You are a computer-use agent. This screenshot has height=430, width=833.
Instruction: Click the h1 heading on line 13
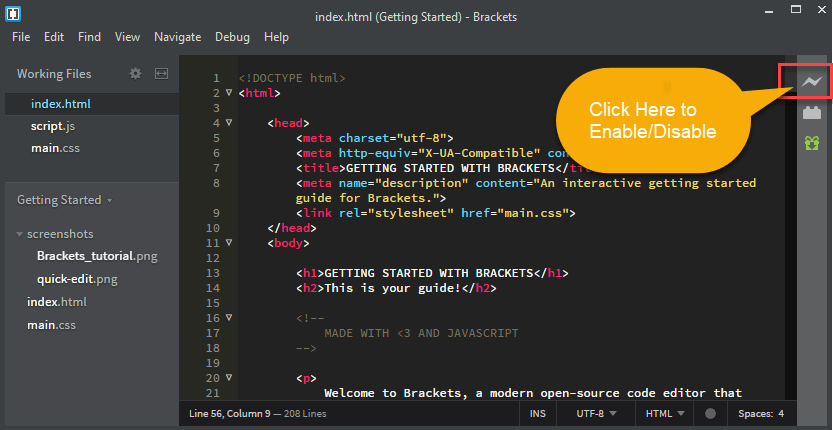point(432,273)
